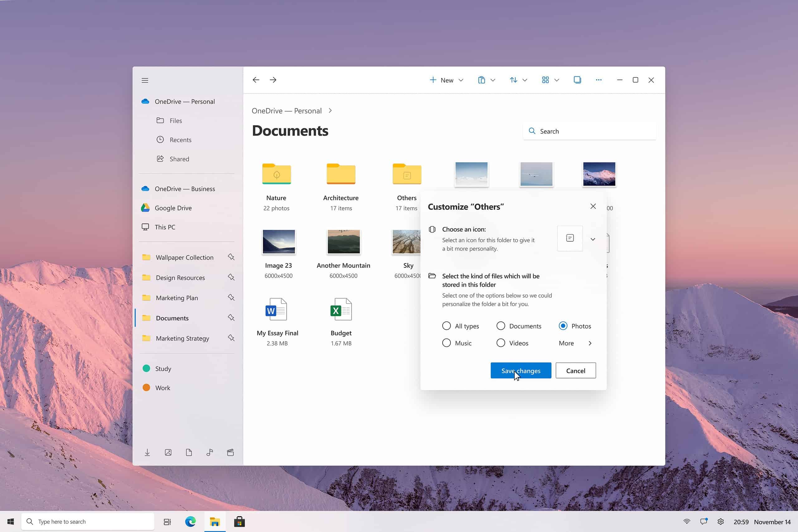Screen dimensions: 798x532
Task: Click the Google Drive sidebar icon
Action: [146, 207]
